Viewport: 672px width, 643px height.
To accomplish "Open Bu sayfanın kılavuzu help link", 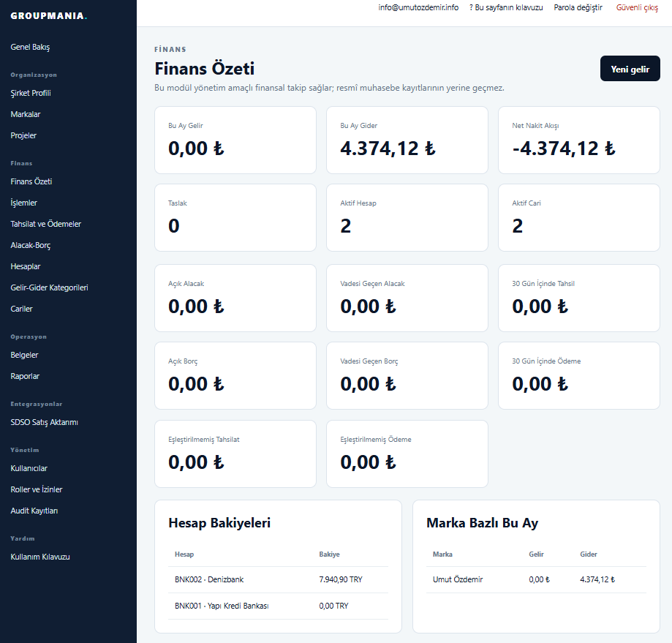I will (x=506, y=8).
